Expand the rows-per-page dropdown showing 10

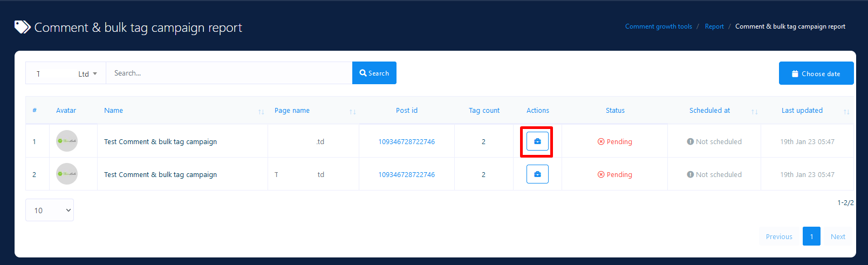coord(50,210)
